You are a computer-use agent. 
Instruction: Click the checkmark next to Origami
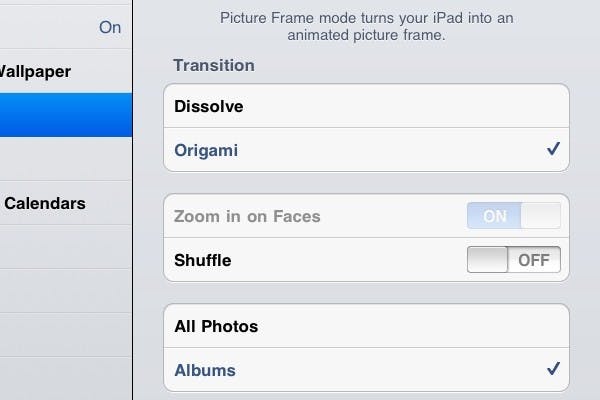coord(552,150)
